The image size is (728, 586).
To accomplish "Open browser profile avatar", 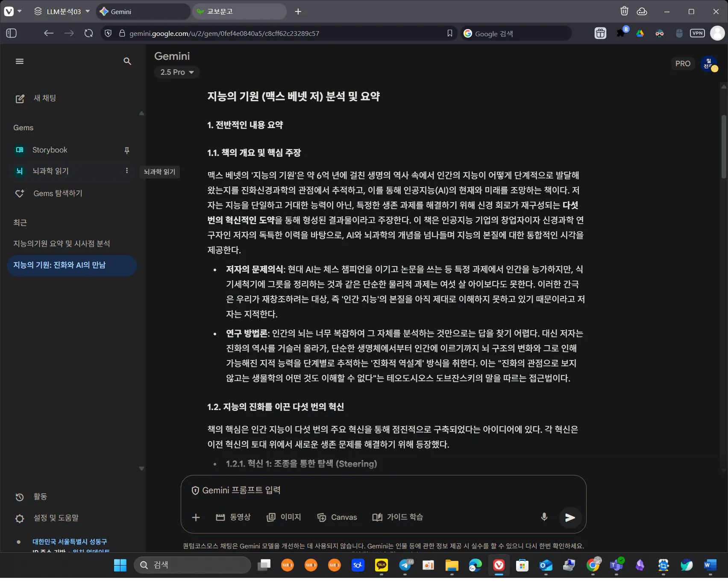I will pos(717,33).
